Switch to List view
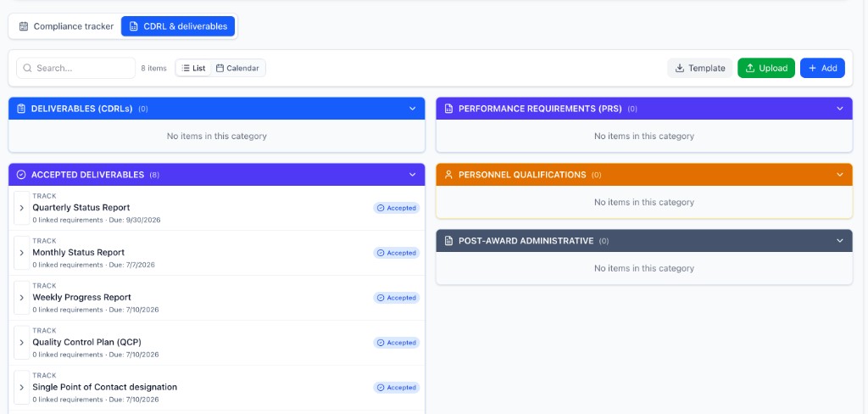Viewport: 868px width, 414px height. 193,68
